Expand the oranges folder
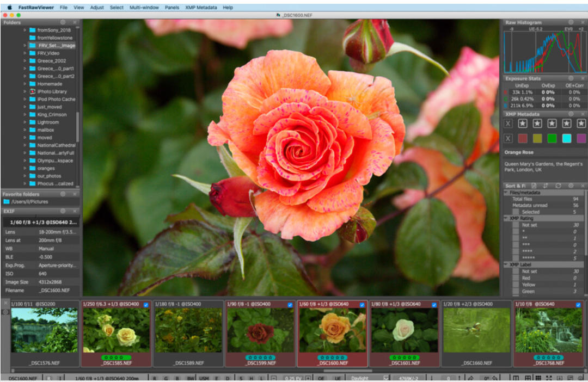588x382 pixels. pos(24,168)
